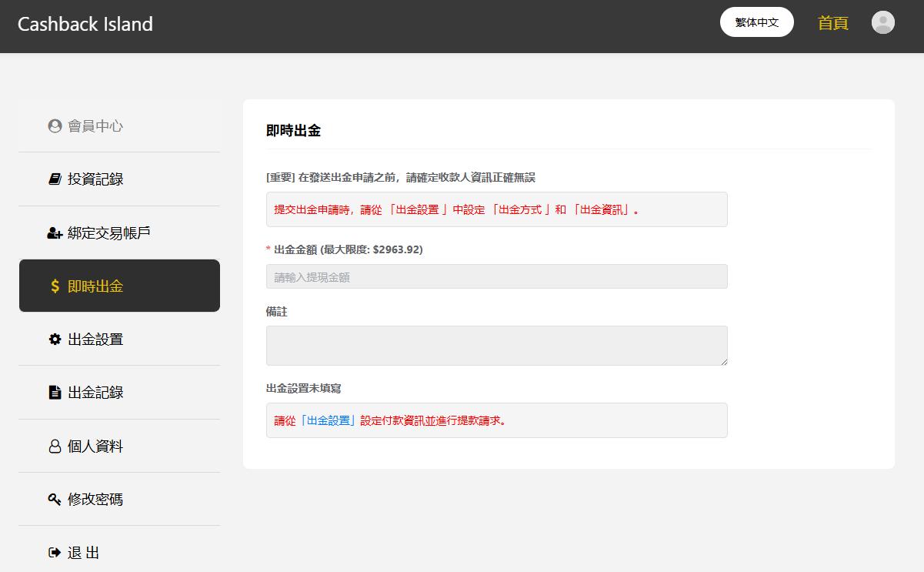
Task: Open 出金記錄 menu item
Action: (x=119, y=393)
